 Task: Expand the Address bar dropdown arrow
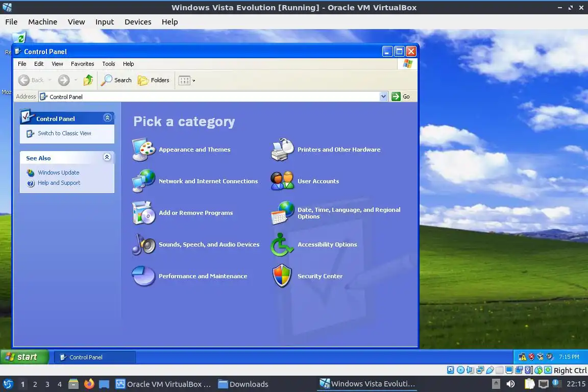[x=383, y=96]
